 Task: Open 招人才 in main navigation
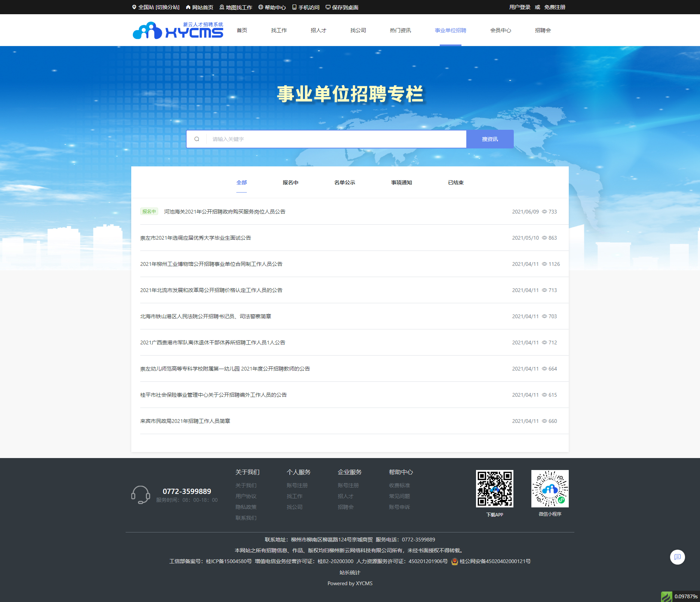tap(319, 30)
